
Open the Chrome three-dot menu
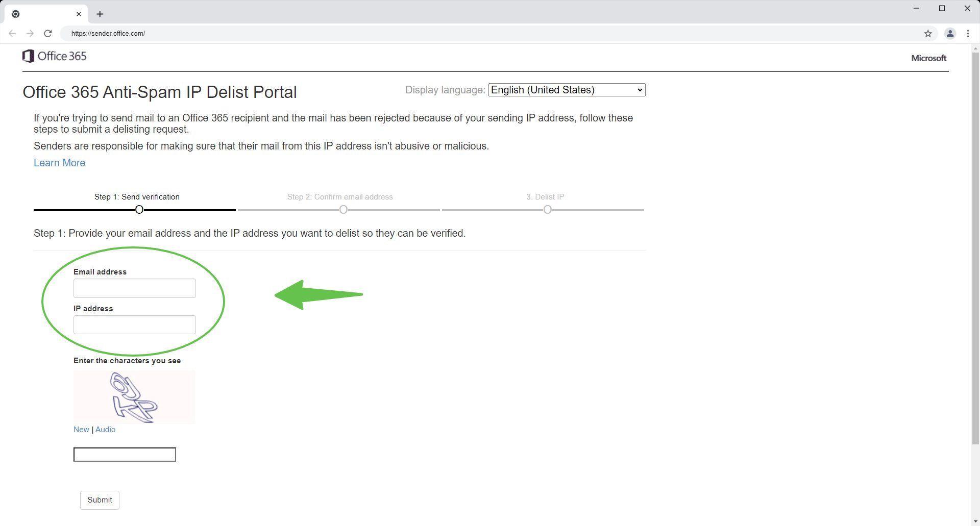click(968, 34)
